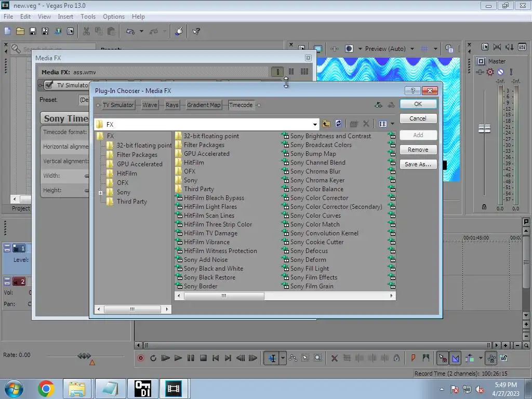532x399 pixels.
Task: Open the Insert menu
Action: pos(65,16)
